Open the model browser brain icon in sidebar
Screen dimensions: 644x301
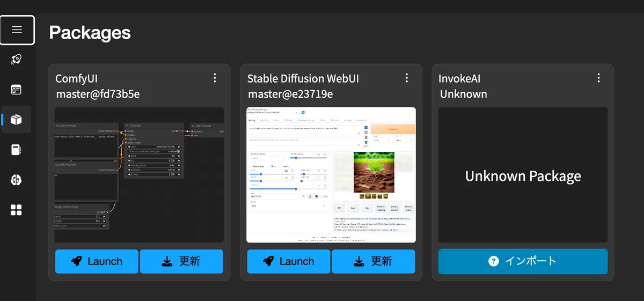pyautogui.click(x=17, y=180)
